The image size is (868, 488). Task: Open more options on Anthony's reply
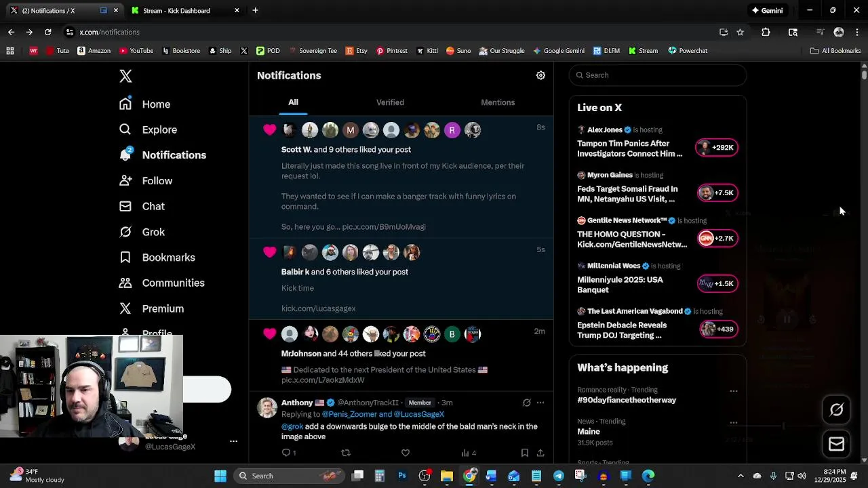[540, 403]
